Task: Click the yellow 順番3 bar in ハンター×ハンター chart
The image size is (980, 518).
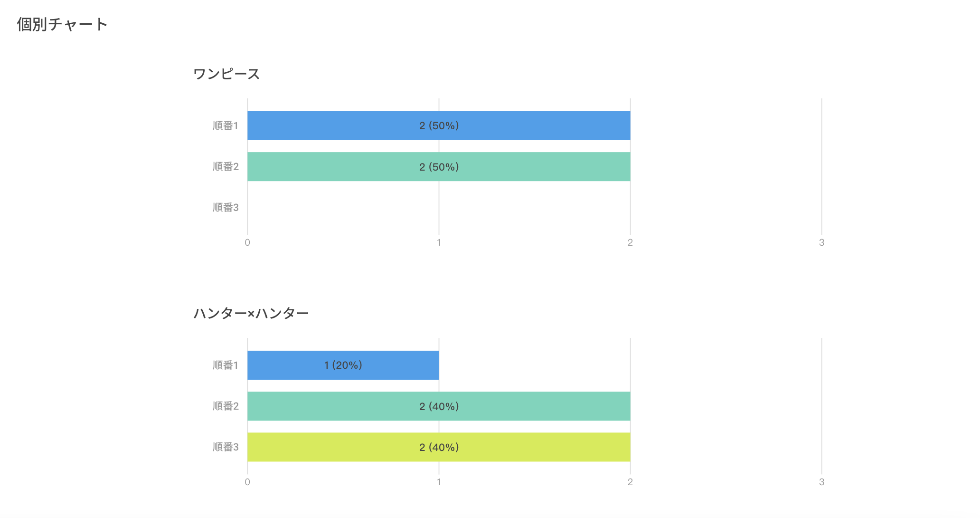Action: (439, 447)
